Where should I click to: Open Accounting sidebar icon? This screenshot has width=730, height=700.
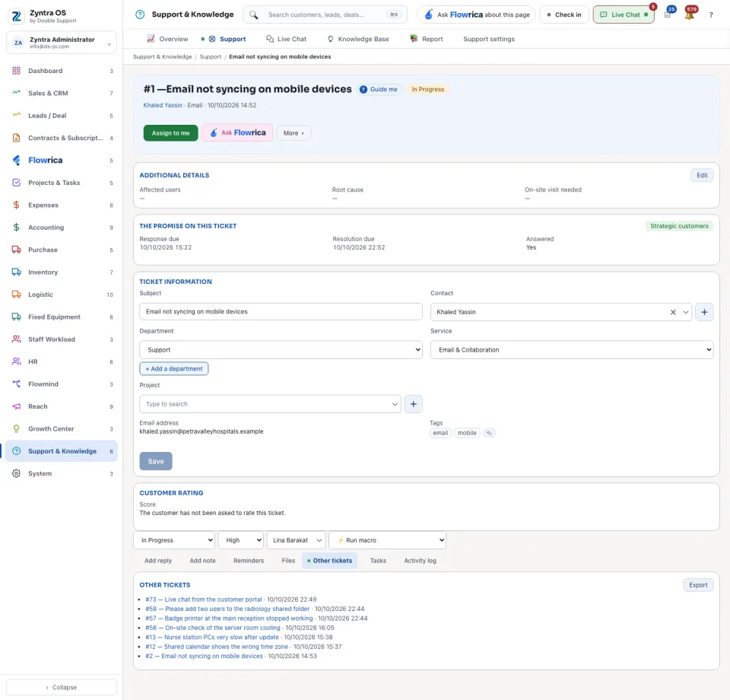click(16, 228)
